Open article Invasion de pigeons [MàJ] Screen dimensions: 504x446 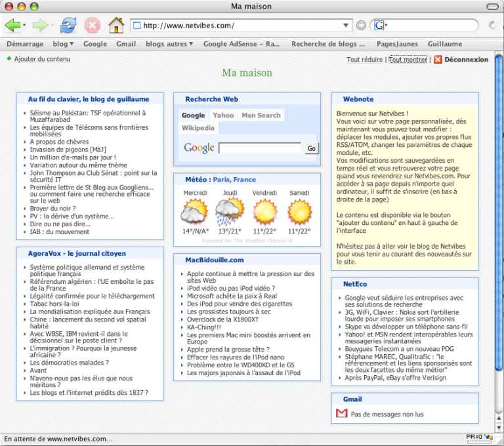pos(68,150)
